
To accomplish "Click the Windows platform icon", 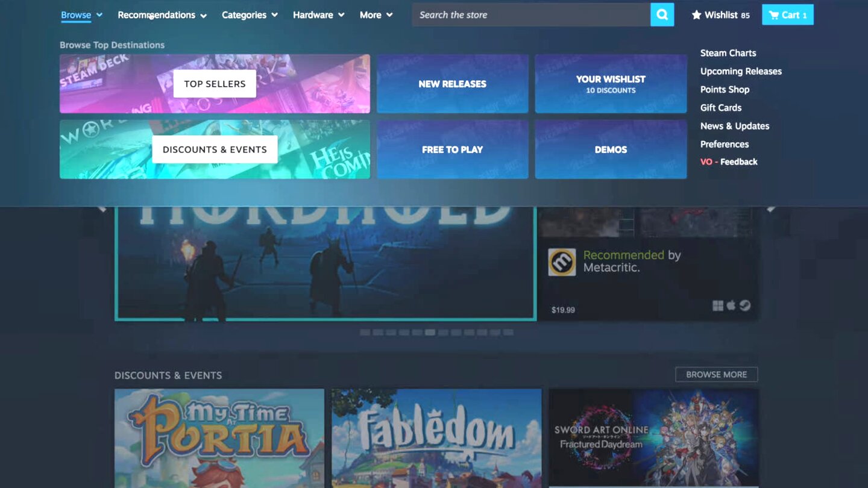I will pos(717,305).
